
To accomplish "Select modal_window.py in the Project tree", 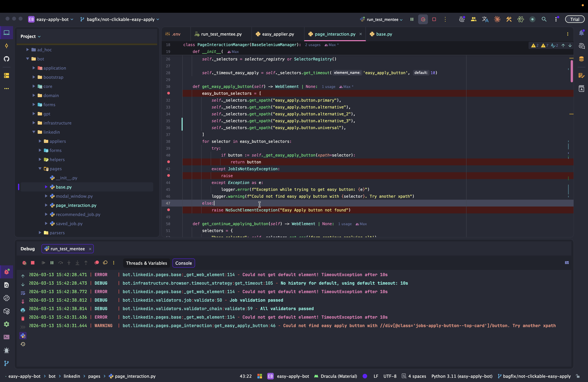I will [74, 196].
